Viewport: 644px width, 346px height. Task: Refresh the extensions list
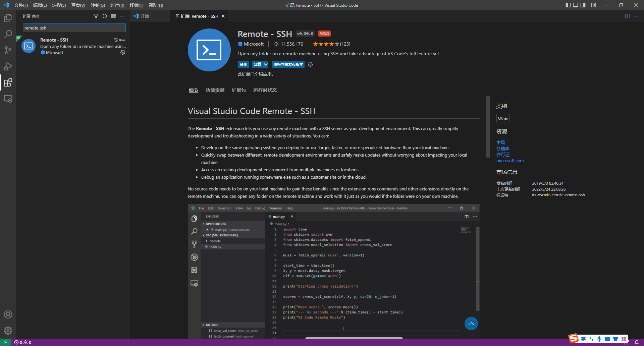(x=105, y=16)
